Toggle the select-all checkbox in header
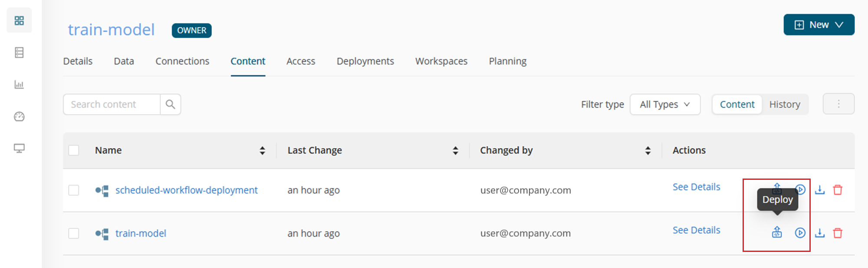 (74, 150)
